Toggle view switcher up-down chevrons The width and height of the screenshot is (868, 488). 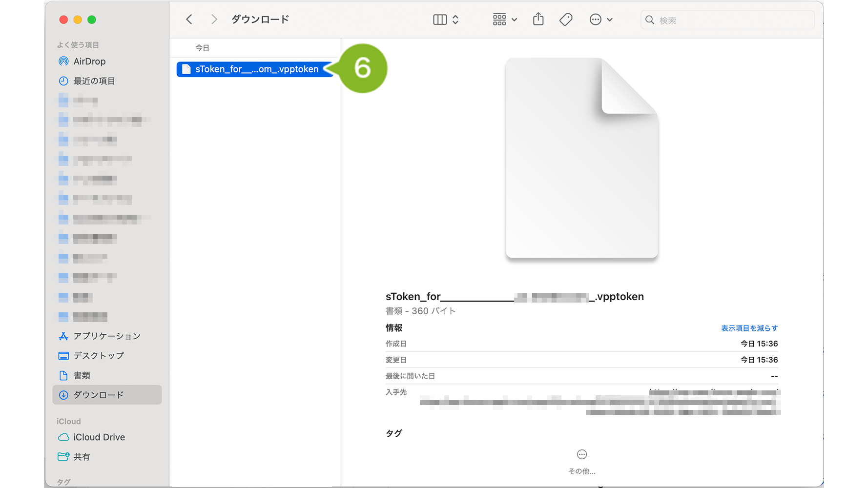click(455, 20)
